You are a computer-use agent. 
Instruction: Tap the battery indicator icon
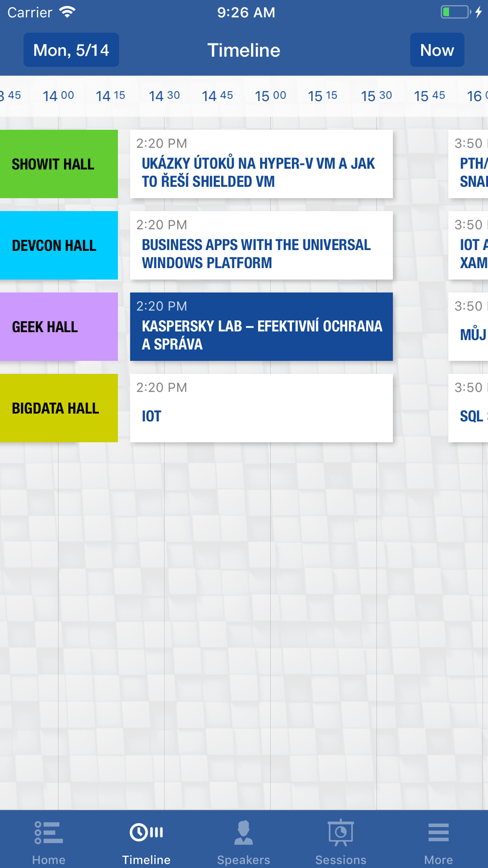(x=455, y=12)
